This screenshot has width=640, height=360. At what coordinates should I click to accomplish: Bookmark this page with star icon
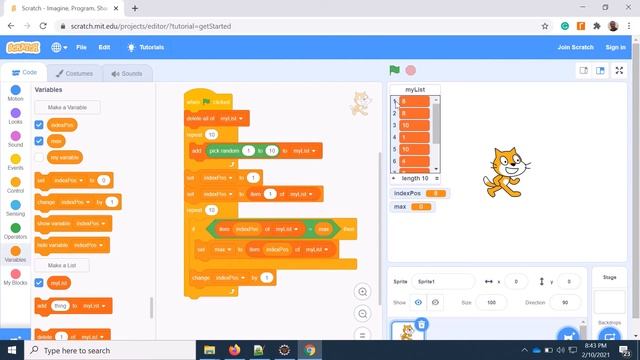point(545,26)
